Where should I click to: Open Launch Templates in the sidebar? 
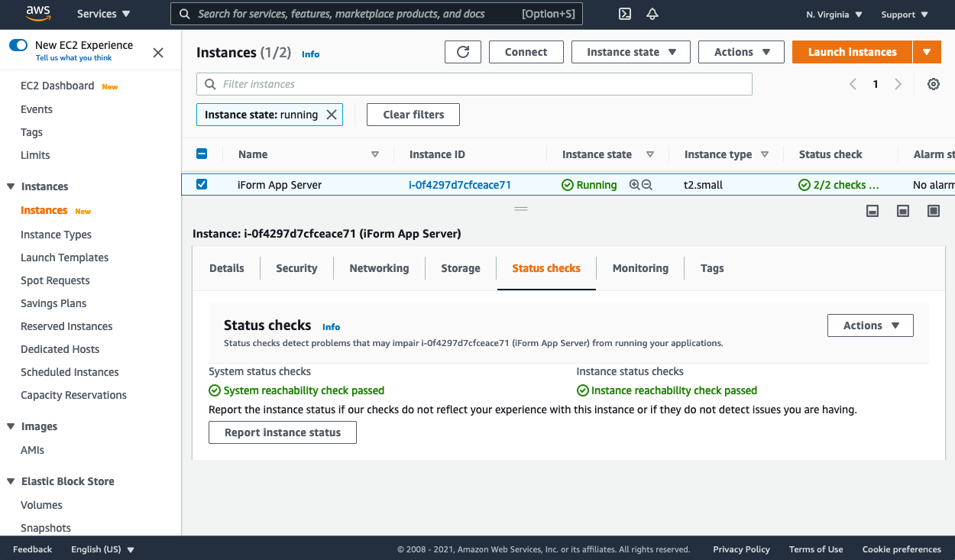65,257
